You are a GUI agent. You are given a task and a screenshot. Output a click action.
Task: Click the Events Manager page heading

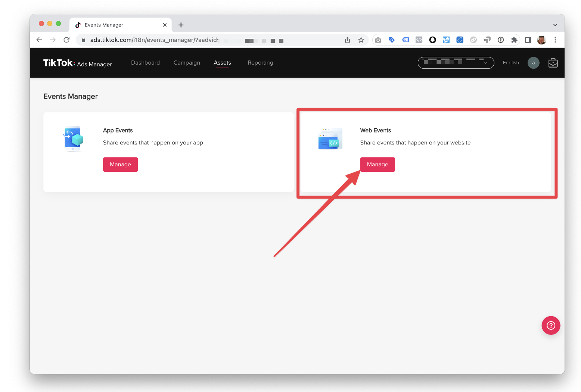pos(71,96)
